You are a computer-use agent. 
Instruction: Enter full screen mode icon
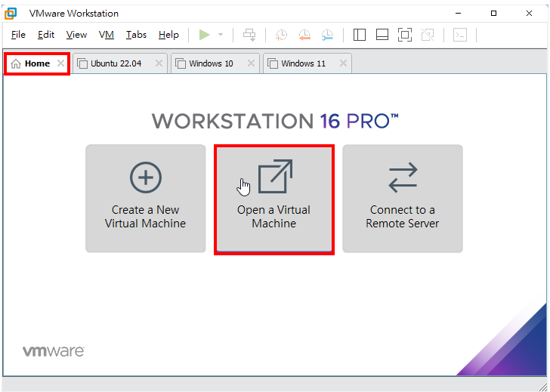coord(405,35)
